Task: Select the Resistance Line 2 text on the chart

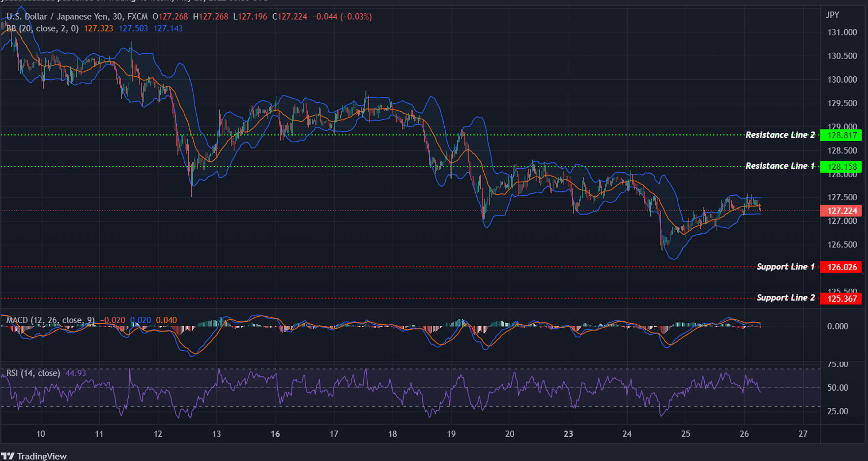Action: tap(780, 134)
